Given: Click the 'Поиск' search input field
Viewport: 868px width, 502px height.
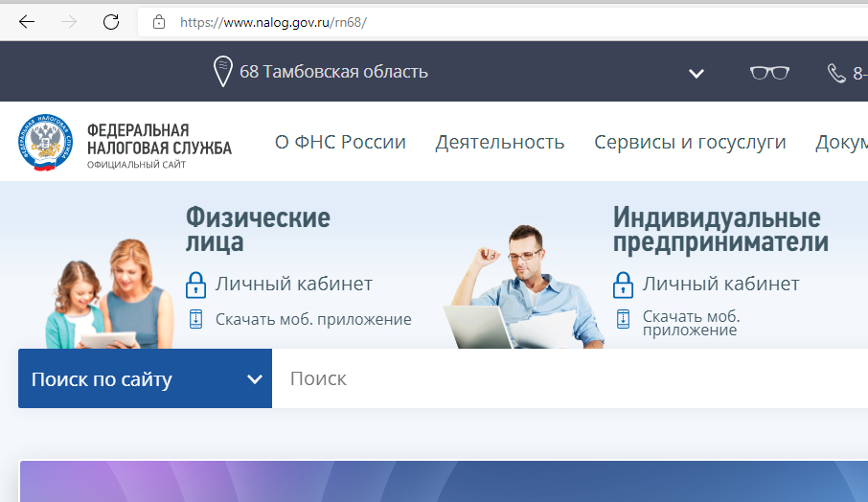Looking at the screenshot, I should click(570, 378).
